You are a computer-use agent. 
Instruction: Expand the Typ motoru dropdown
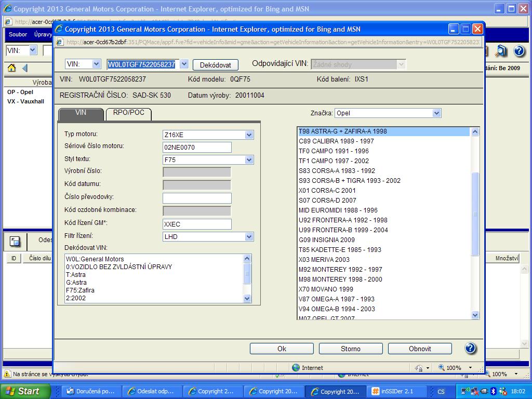pos(249,135)
